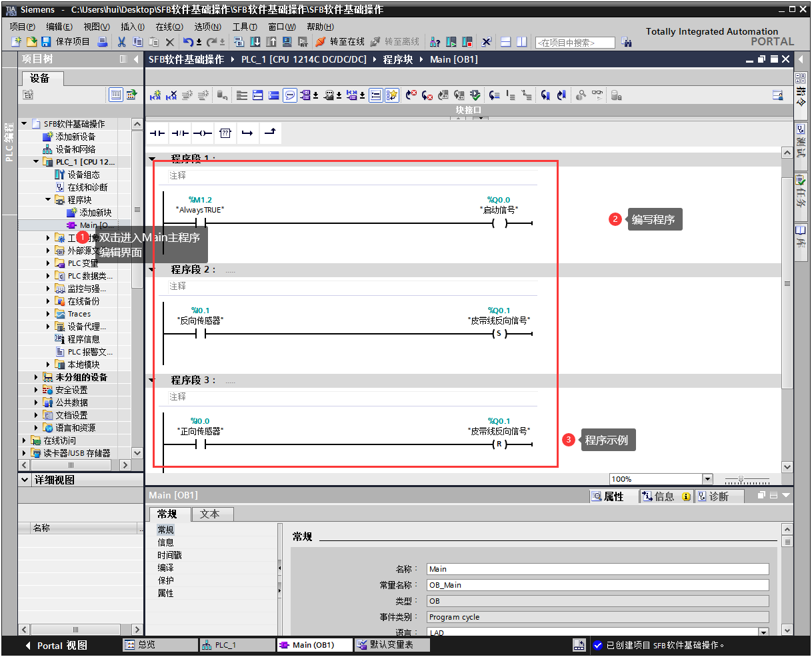
Task: Open the 在线(O) menu
Action: coord(169,27)
